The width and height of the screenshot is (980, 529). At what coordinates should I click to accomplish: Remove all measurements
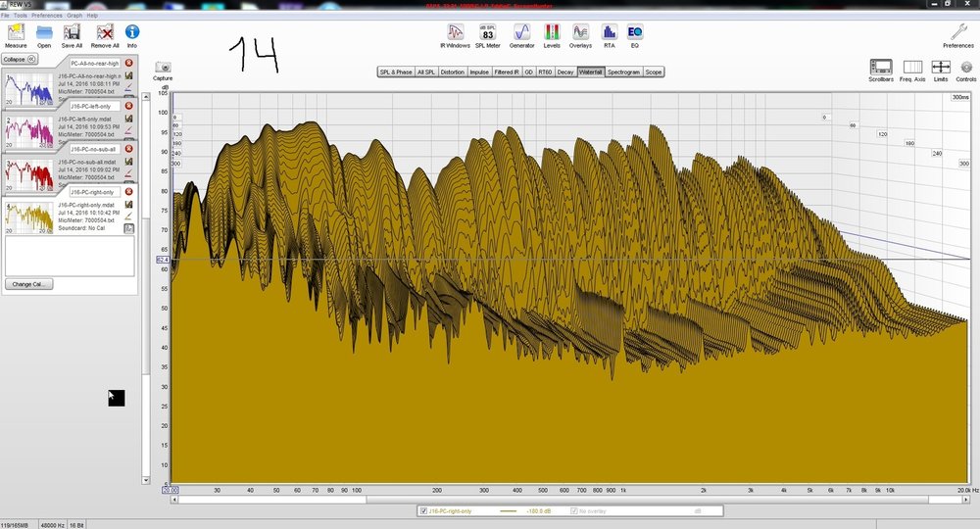[x=105, y=35]
